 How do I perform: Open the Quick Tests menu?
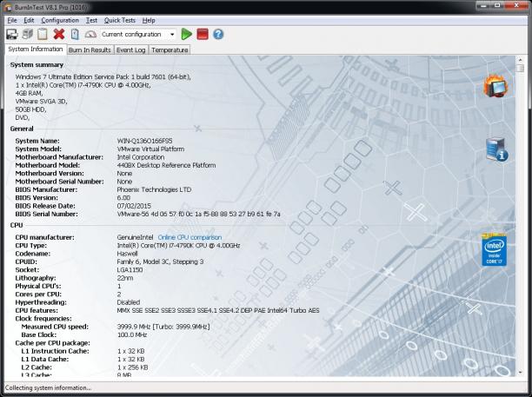pyautogui.click(x=120, y=20)
